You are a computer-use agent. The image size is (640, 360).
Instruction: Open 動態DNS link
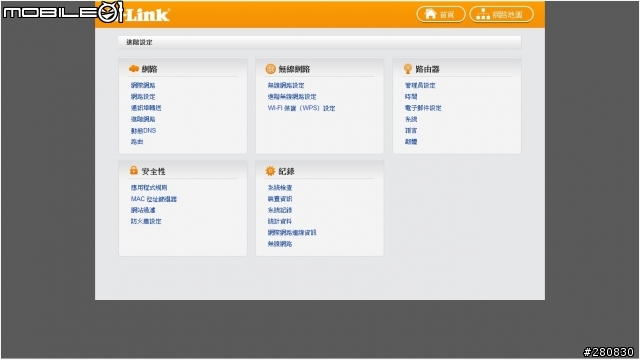[x=143, y=131]
